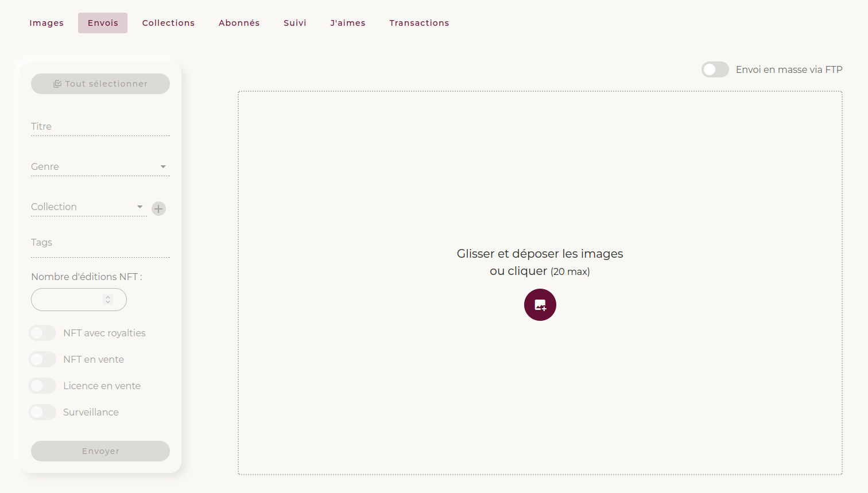Click the add image upload icon
Image resolution: width=868 pixels, height=493 pixels.
tap(540, 305)
